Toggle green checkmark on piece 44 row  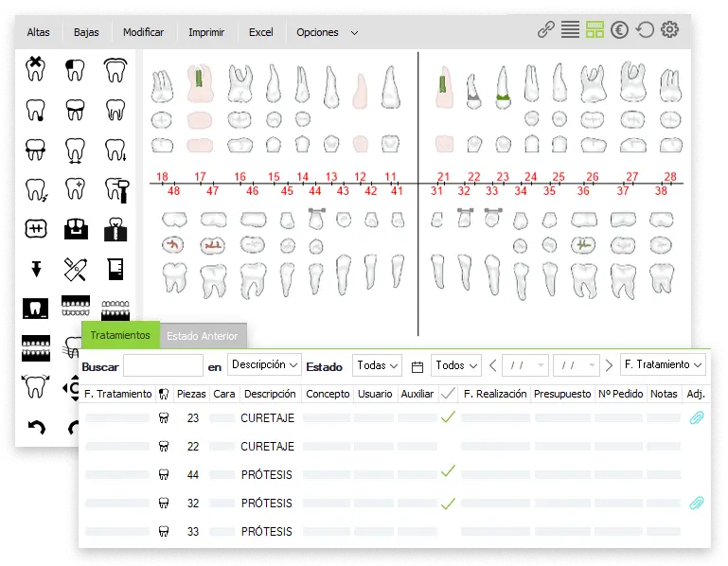pyautogui.click(x=449, y=470)
